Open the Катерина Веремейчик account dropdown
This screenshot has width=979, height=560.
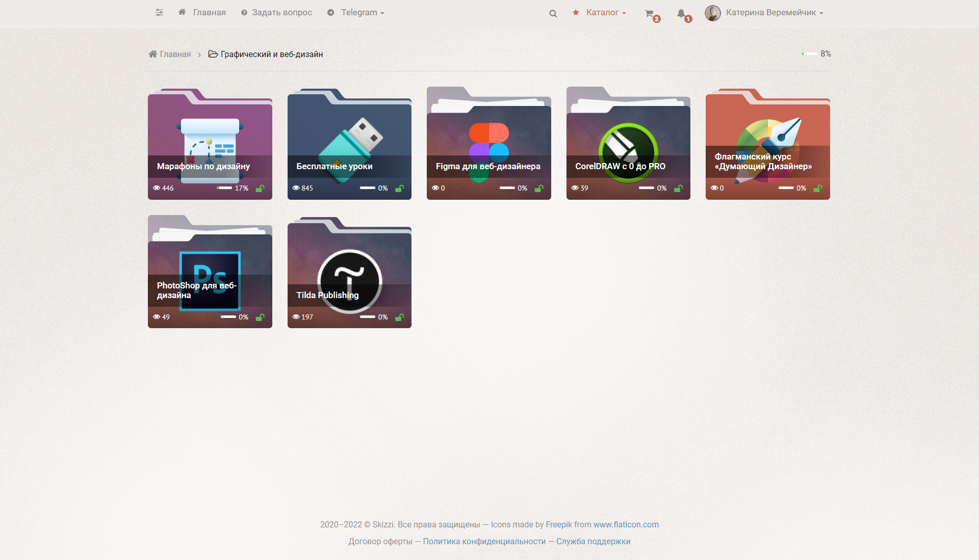pos(774,13)
